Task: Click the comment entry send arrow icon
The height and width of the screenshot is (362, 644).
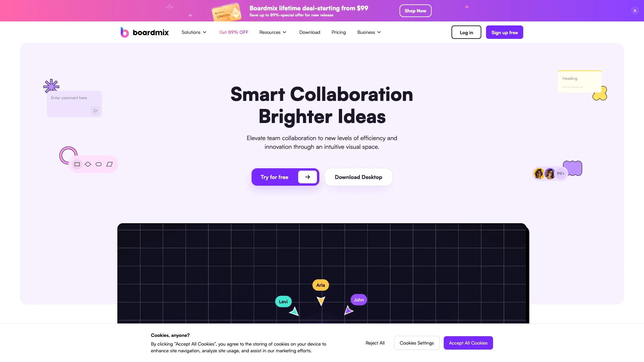Action: pos(95,111)
